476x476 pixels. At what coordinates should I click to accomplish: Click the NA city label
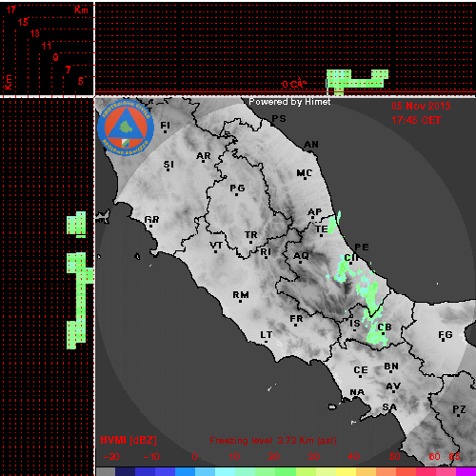coord(357,392)
